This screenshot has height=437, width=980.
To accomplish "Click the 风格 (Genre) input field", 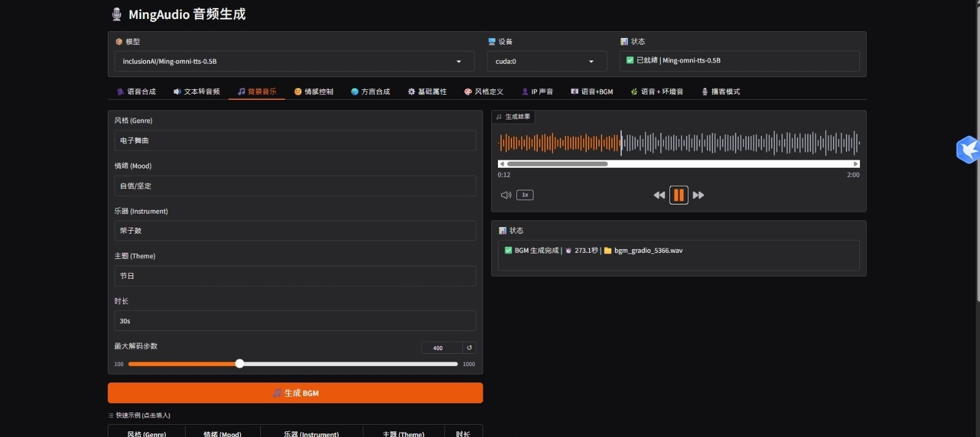I will (x=295, y=141).
